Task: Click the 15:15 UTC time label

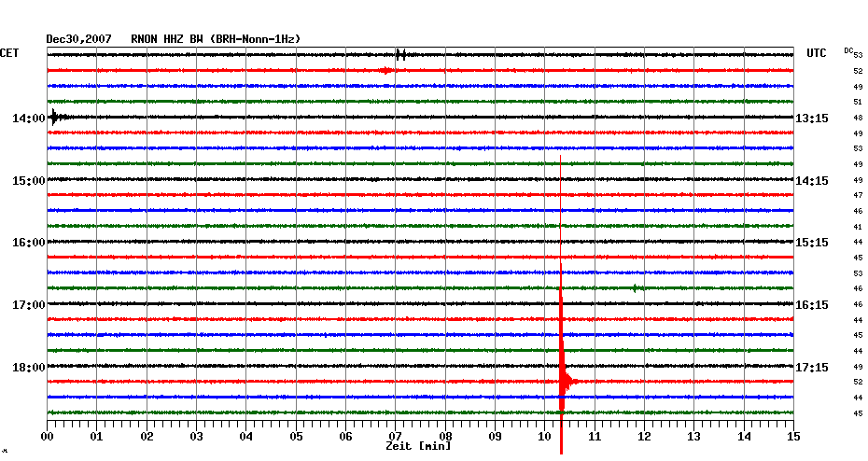Action: 812,243
